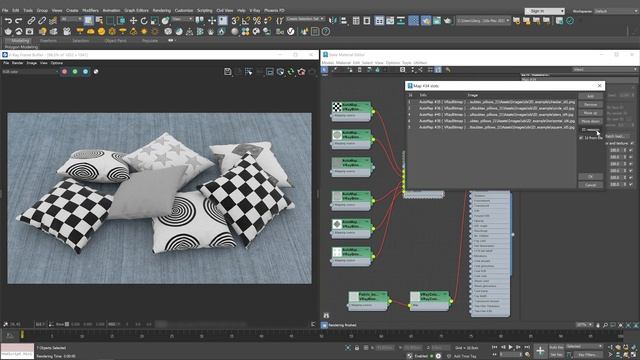Click the red teapot icon in Frame Buffer
640x360 pixels.
302,72
